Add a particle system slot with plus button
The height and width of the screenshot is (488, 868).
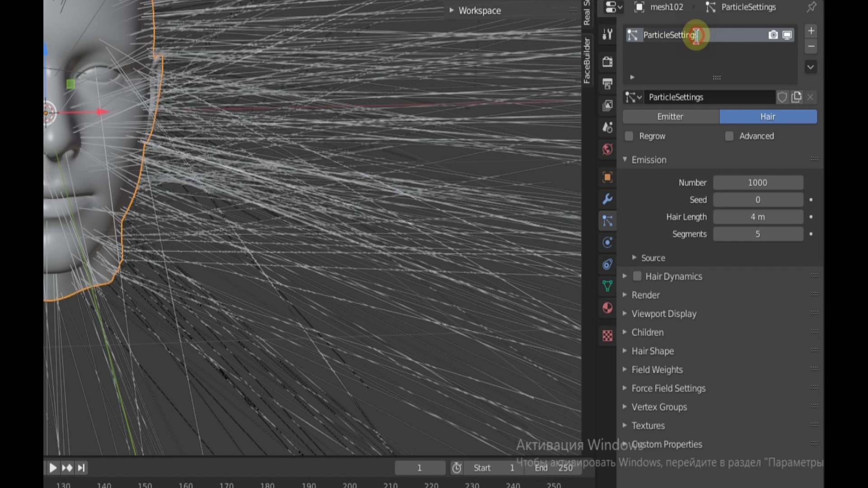tap(811, 31)
